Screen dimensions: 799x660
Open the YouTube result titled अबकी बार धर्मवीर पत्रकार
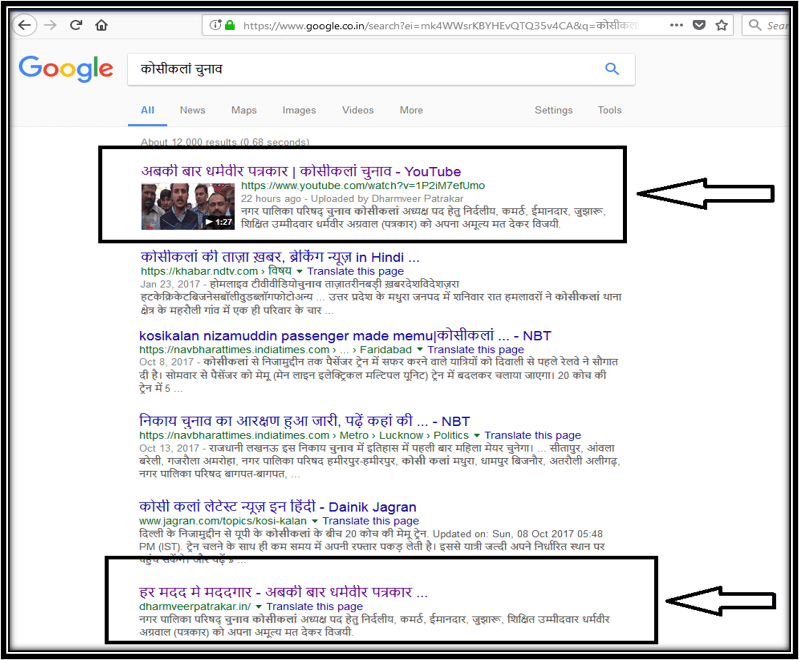coord(301,171)
